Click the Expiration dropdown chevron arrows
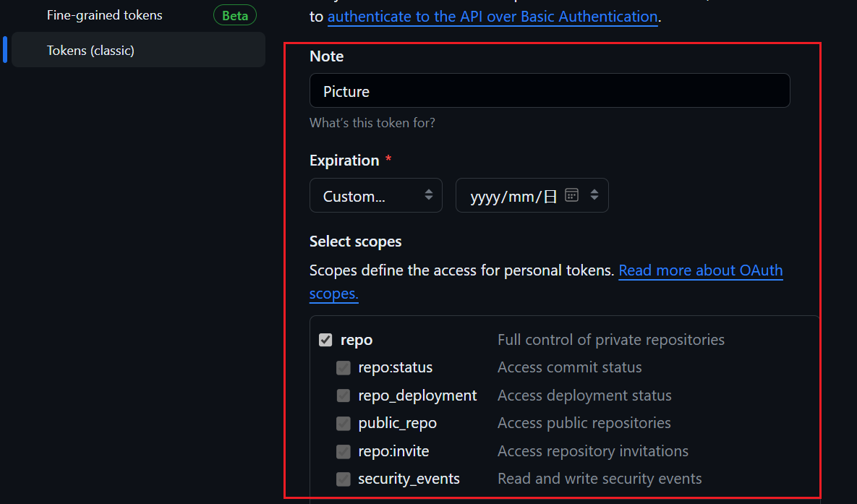 [x=430, y=195]
